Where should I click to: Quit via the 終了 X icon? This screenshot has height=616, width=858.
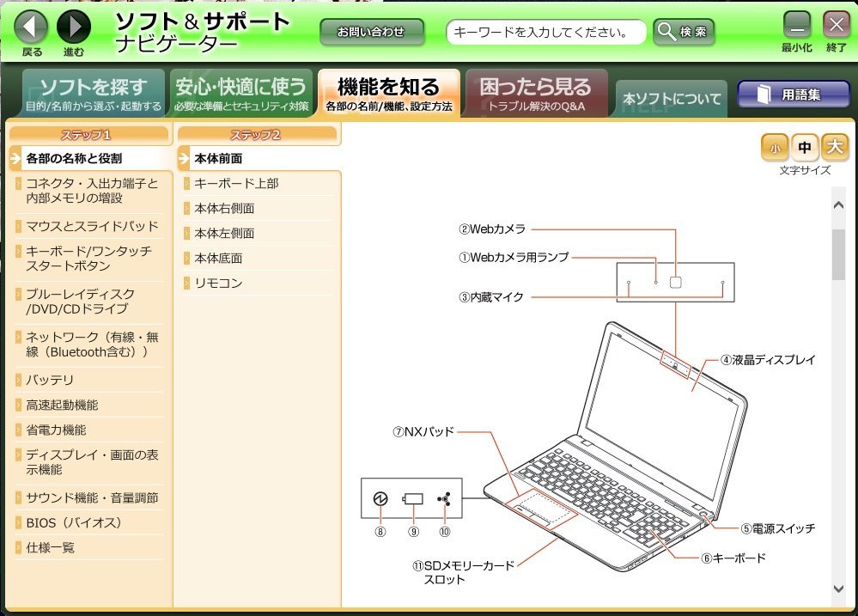tap(837, 25)
